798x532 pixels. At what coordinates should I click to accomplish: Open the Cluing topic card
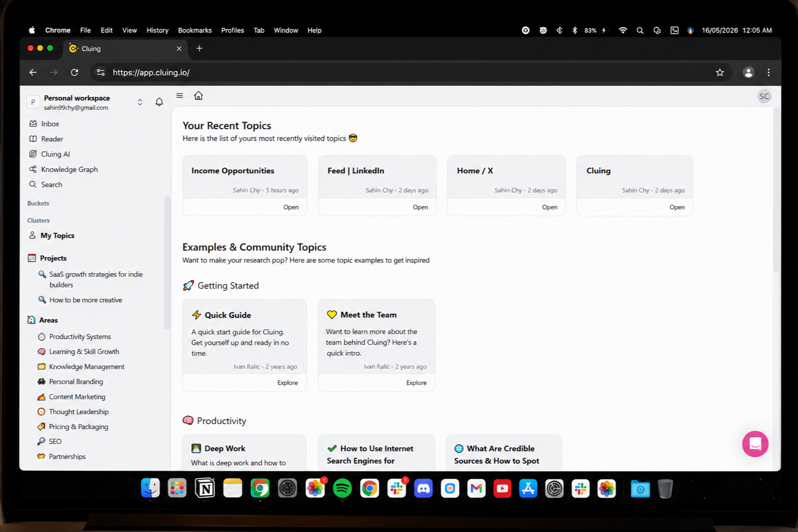(x=677, y=207)
